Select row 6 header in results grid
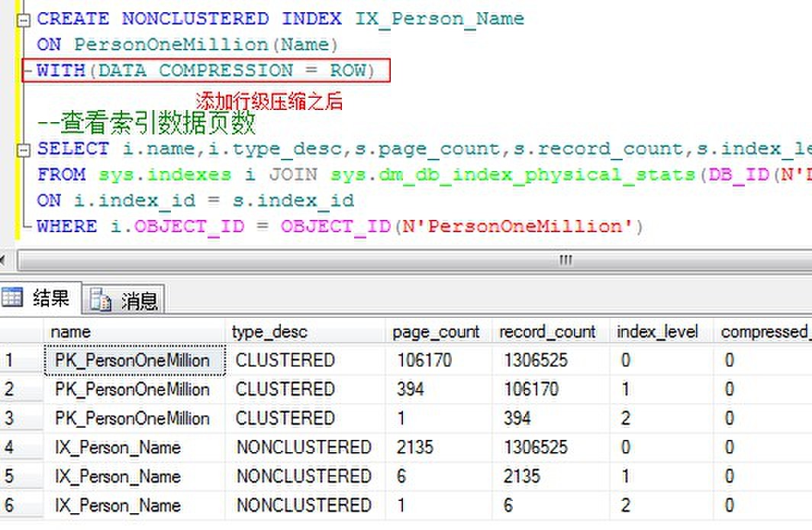This screenshot has width=812, height=530. (21, 505)
